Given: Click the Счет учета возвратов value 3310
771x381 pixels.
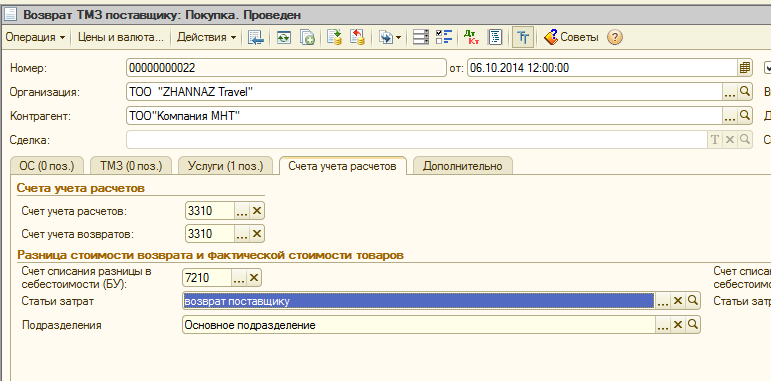Looking at the screenshot, I should coord(210,234).
